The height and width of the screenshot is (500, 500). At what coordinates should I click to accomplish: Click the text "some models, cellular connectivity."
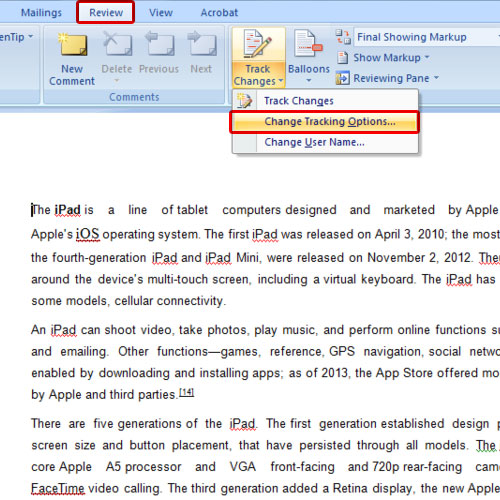129,301
